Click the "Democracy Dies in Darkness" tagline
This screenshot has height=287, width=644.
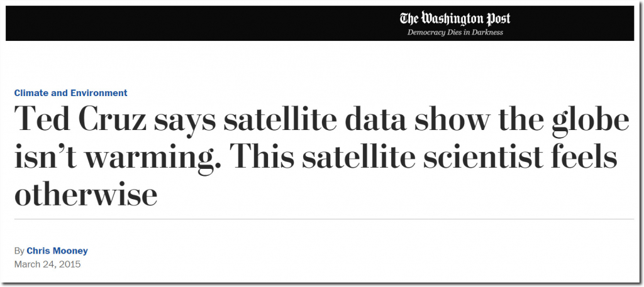(455, 33)
